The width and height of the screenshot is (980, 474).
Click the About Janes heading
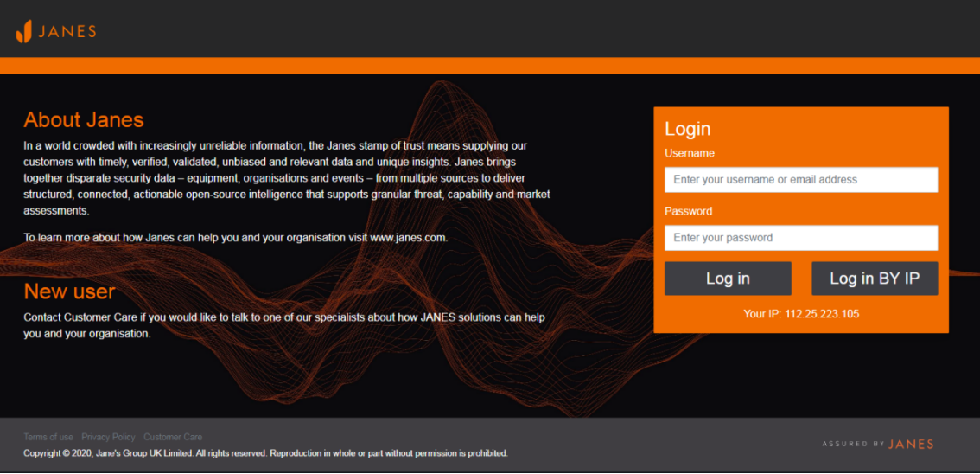[x=84, y=119]
